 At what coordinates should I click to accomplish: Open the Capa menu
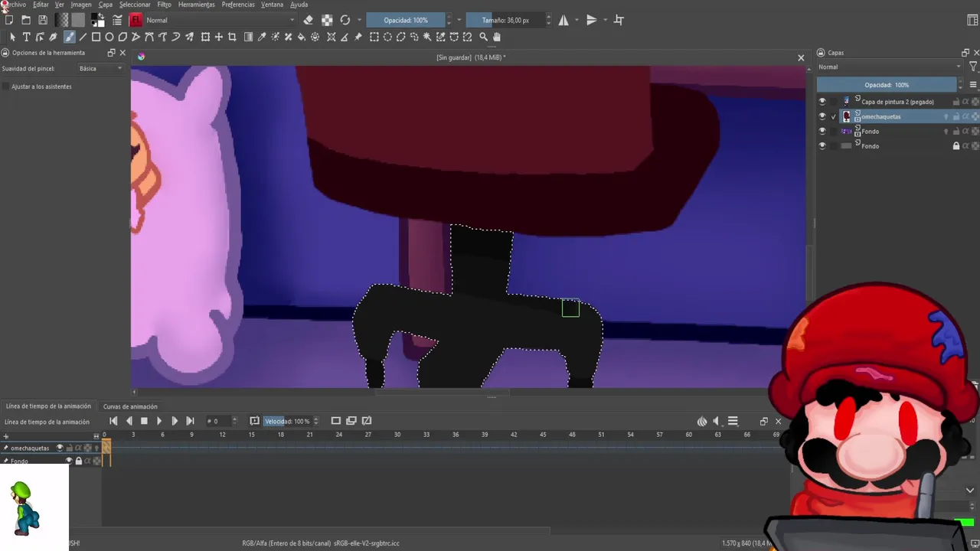point(106,5)
